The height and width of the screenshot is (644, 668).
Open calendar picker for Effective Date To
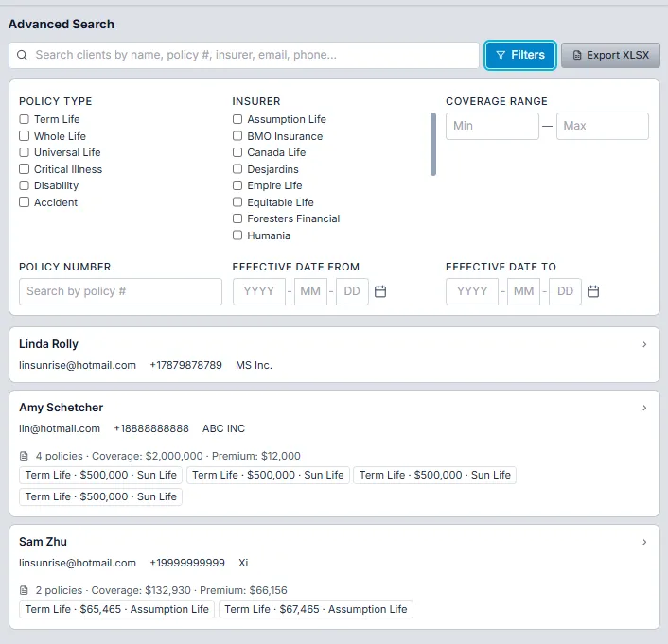point(593,291)
